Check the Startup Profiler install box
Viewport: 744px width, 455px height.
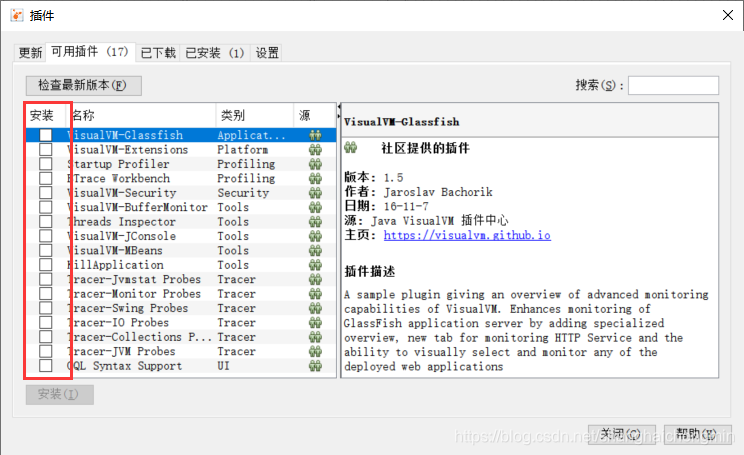point(46,164)
